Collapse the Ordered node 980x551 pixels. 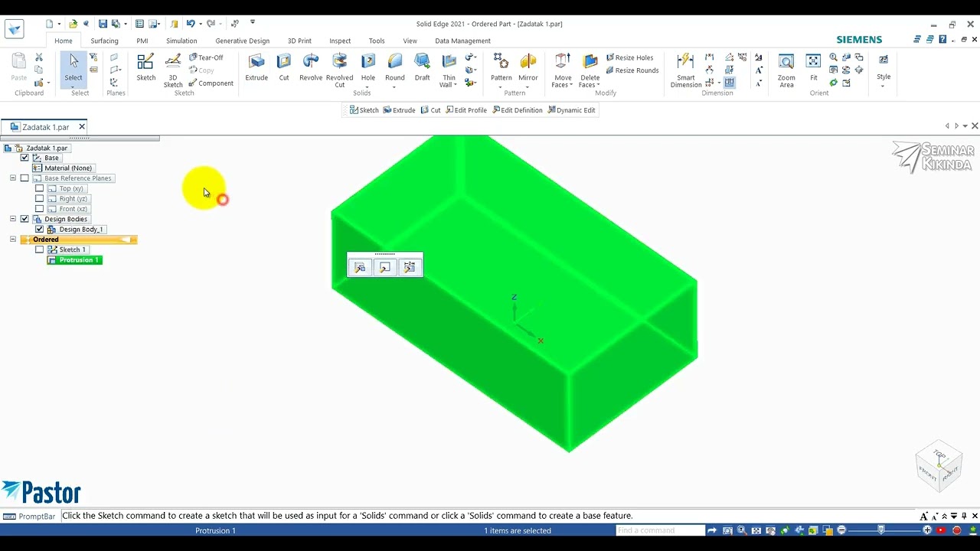pos(13,240)
